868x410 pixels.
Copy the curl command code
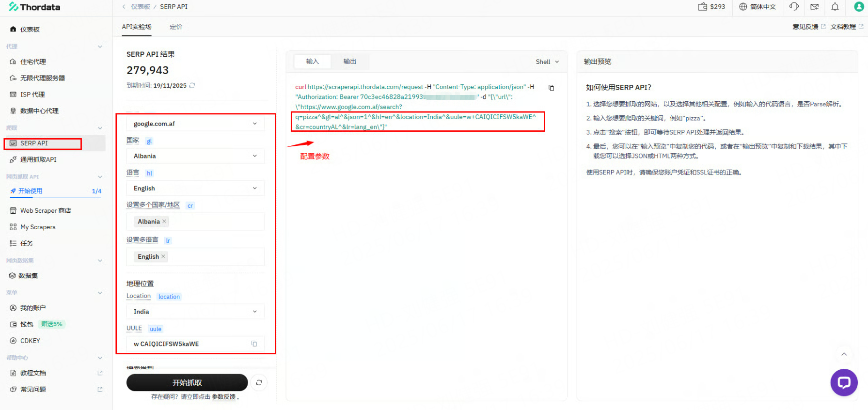click(551, 88)
